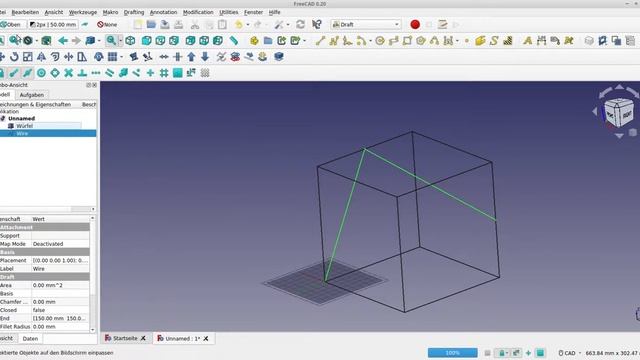Image resolution: width=640 pixels, height=360 pixels.
Task: Toggle snap to Endpoint
Action: [14, 73]
